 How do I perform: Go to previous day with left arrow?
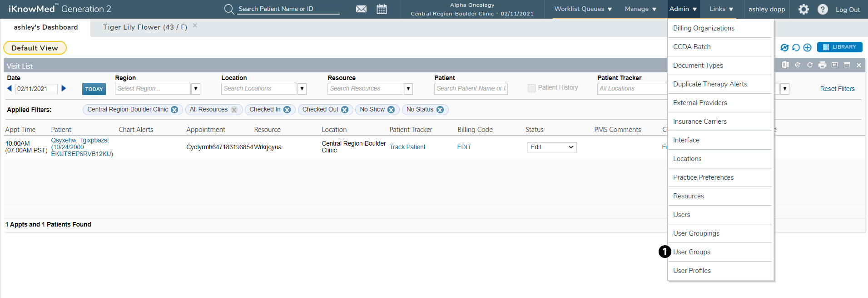click(10, 88)
